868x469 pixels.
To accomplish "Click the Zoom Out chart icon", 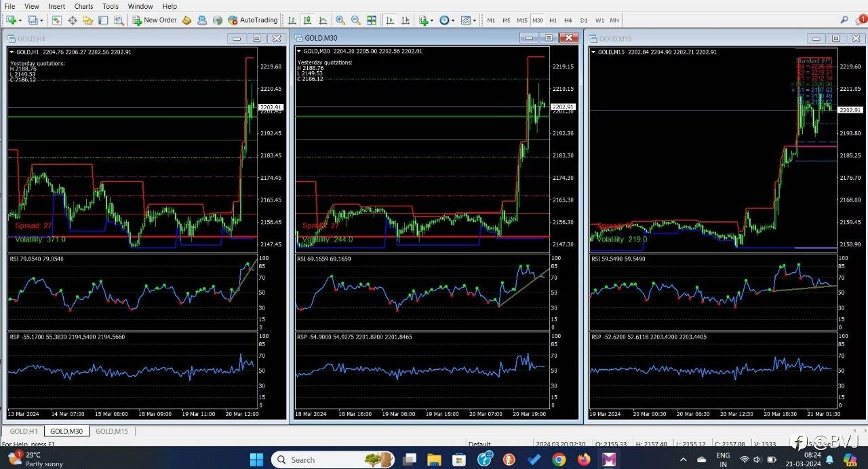I will (355, 20).
